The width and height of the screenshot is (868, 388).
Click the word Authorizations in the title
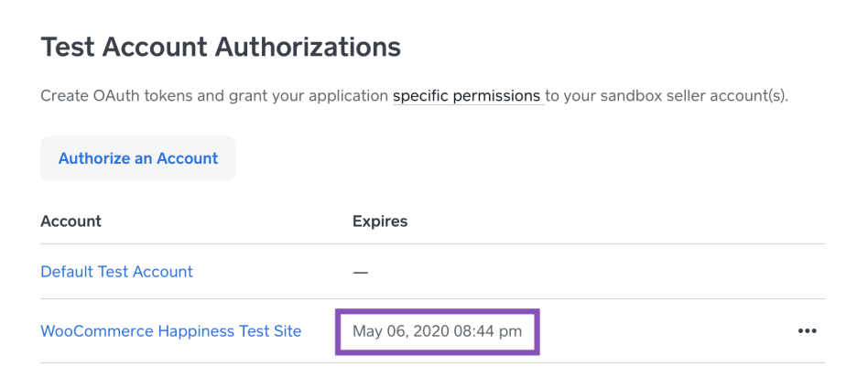pyautogui.click(x=308, y=47)
